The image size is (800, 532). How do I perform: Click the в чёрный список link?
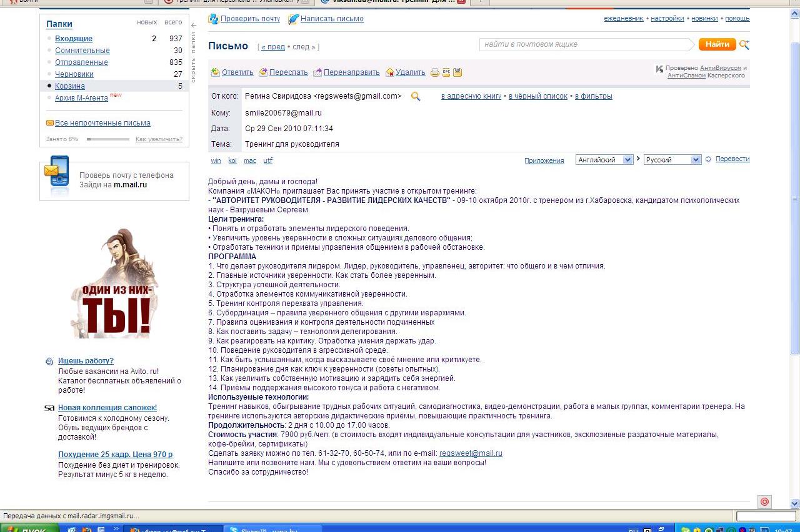tap(538, 96)
